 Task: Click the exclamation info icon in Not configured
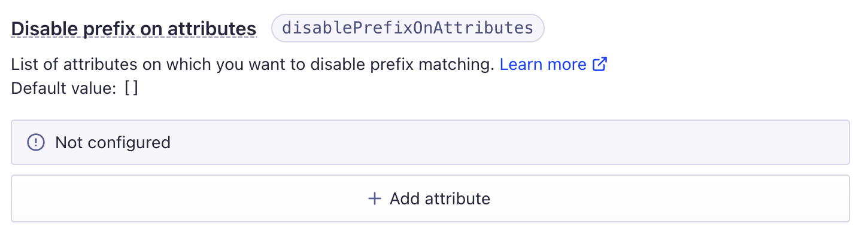pos(37,142)
